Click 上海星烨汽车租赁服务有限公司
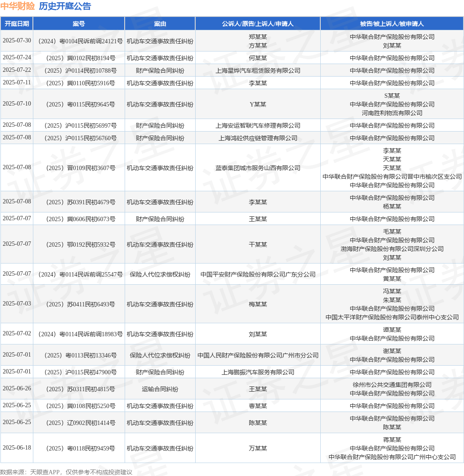Screen dimensions: 464x476 click(x=258, y=71)
